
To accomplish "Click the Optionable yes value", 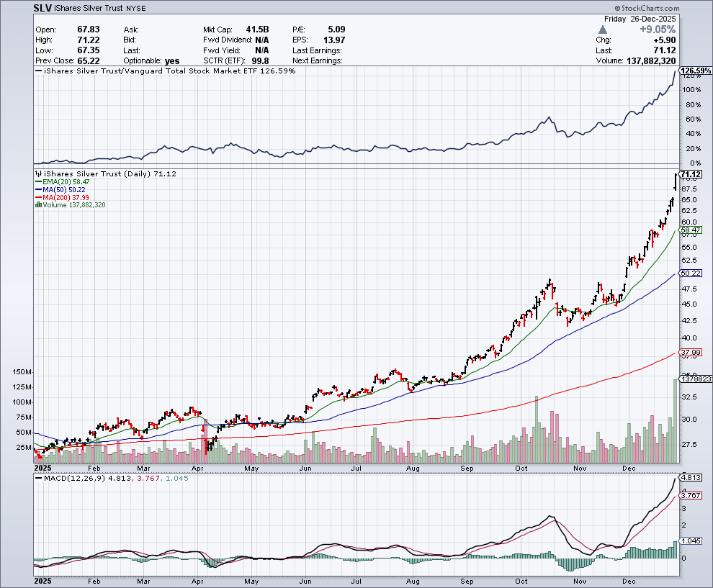I will pos(172,61).
